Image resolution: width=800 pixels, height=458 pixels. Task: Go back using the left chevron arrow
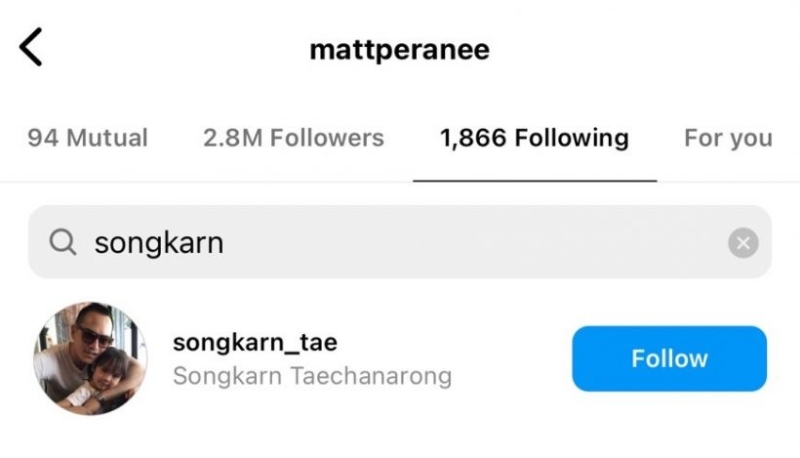coord(31,47)
